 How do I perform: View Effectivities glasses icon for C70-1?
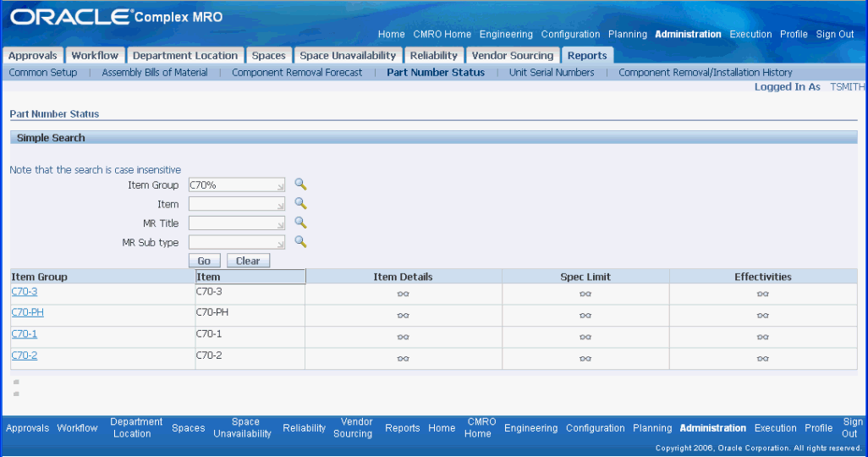pyautogui.click(x=763, y=338)
